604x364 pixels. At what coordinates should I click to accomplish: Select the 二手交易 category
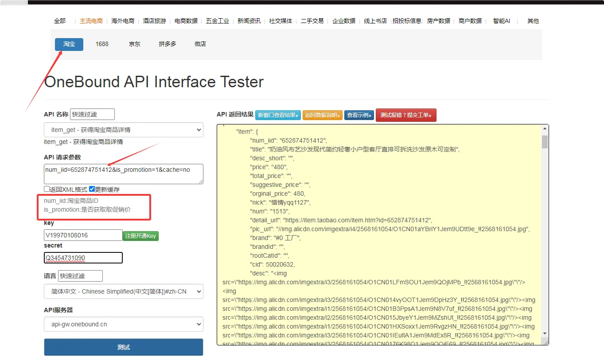pos(312,21)
